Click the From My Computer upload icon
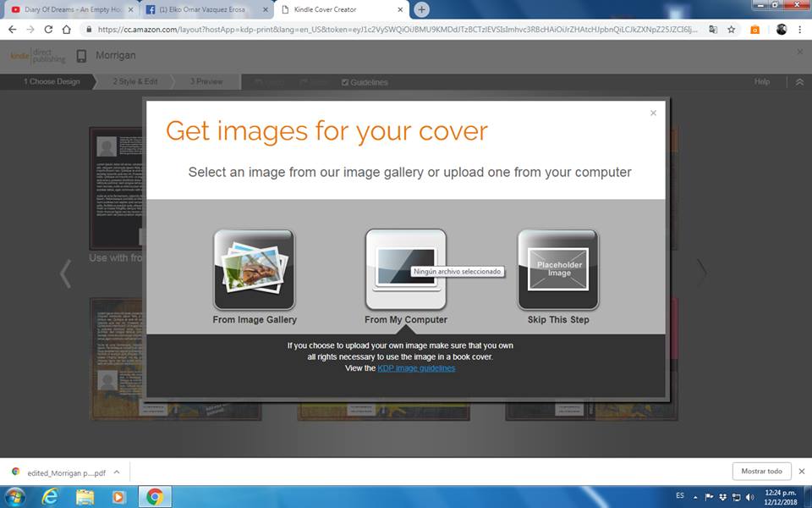 [405, 270]
